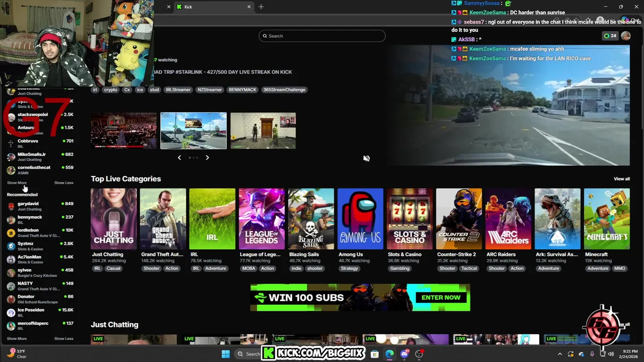644x362 pixels.
Task: Click ENTER NOW on Win 100 Subs banner
Action: pos(441,298)
